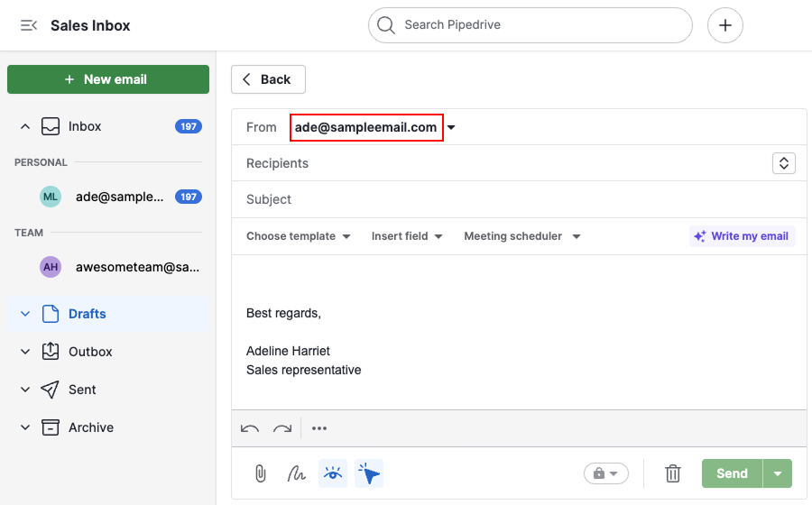
Task: Redo the last edit
Action: tap(282, 428)
